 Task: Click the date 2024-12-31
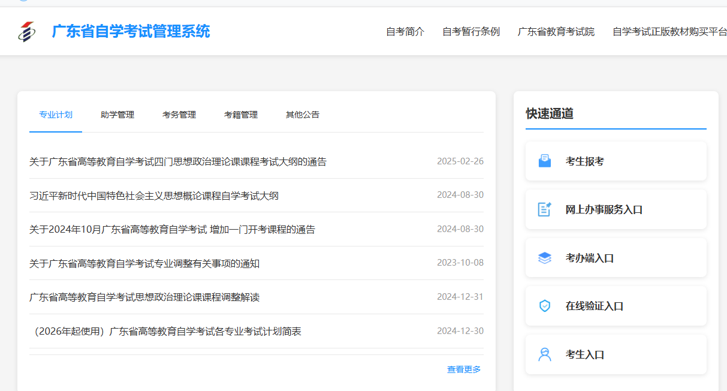click(460, 296)
